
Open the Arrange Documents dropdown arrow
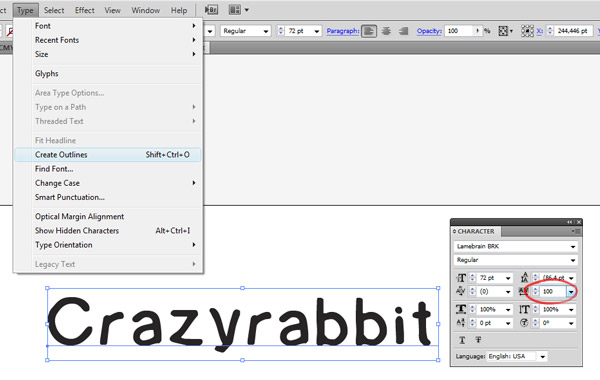coord(246,10)
